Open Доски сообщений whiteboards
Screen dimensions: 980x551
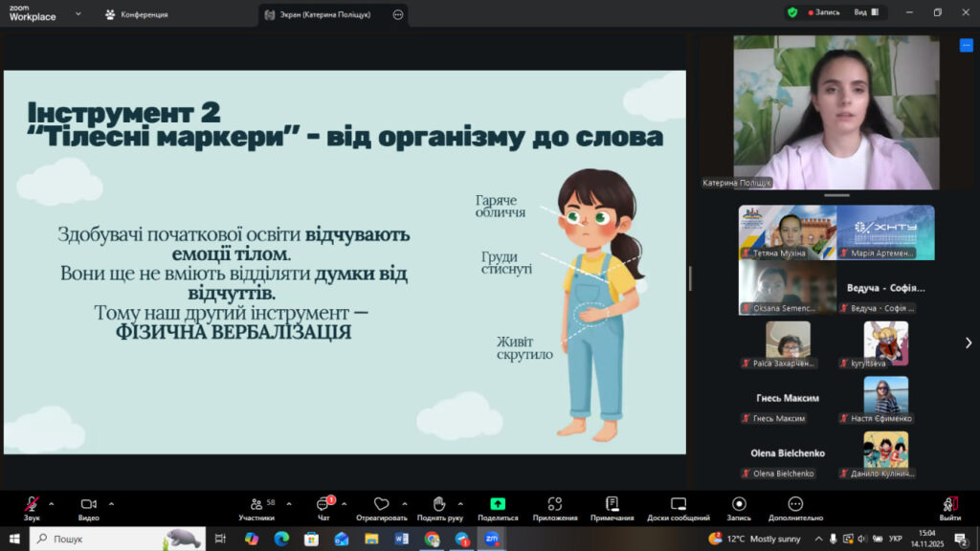pyautogui.click(x=678, y=507)
